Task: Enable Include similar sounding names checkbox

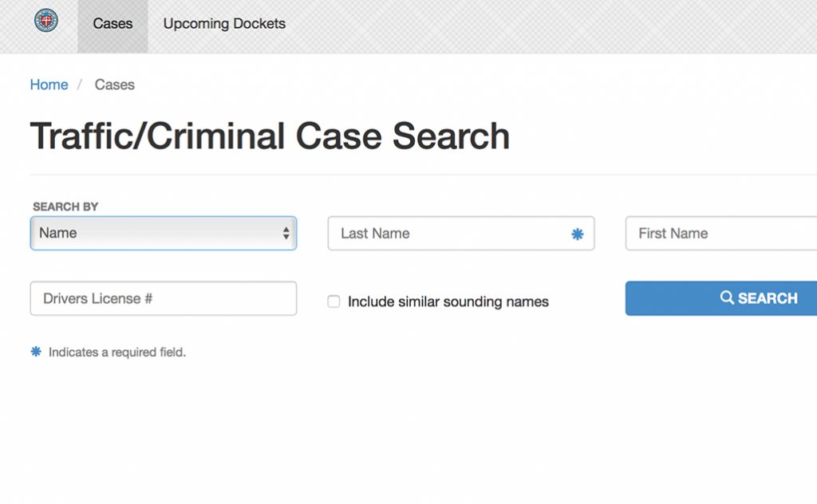Action: 334,301
